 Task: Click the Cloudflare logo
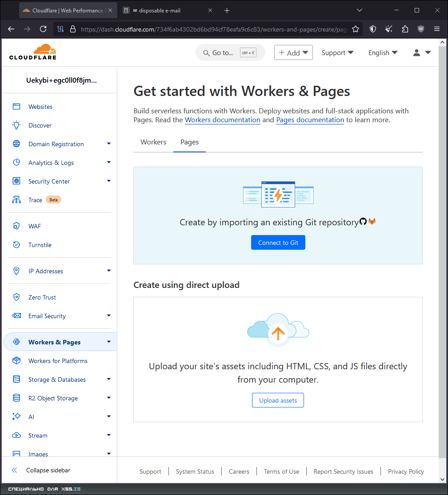coord(33,52)
